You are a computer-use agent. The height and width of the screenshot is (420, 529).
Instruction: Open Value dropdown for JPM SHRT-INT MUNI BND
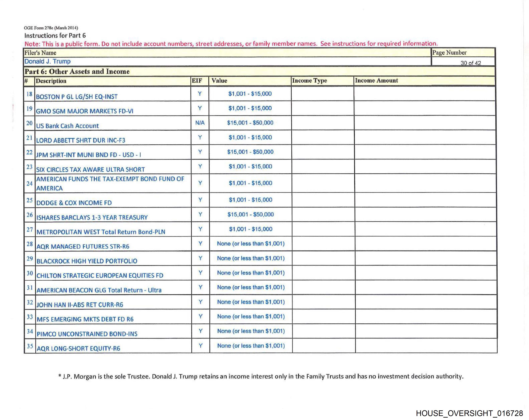tap(250, 152)
